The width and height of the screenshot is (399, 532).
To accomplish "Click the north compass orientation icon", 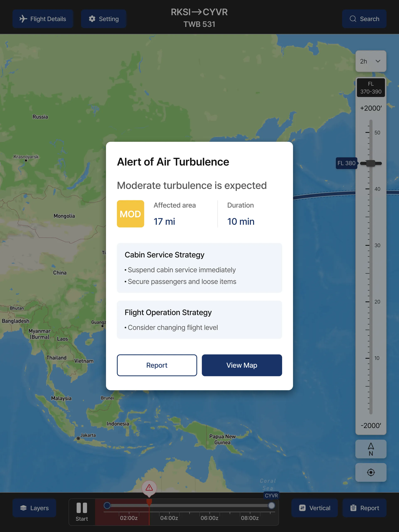I will pyautogui.click(x=371, y=449).
